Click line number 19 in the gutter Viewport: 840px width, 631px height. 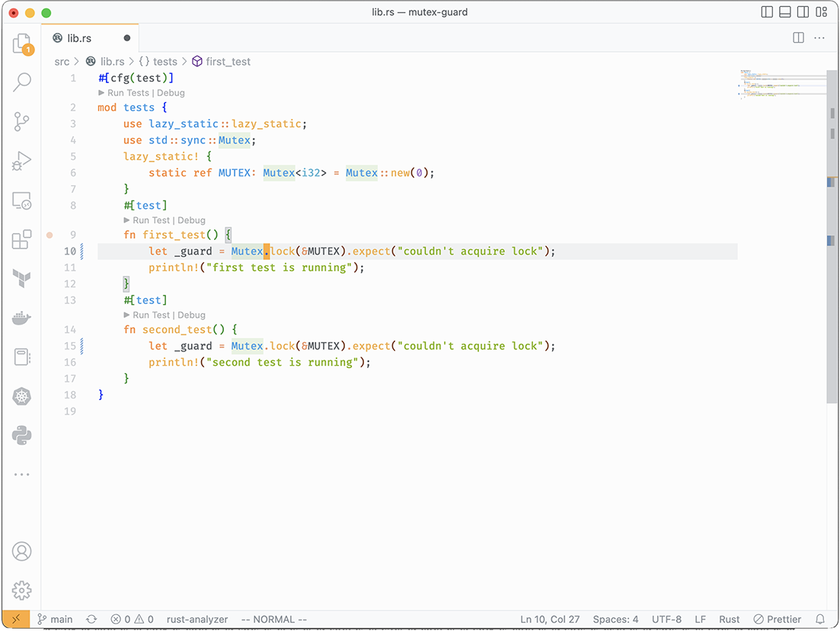pyautogui.click(x=70, y=412)
